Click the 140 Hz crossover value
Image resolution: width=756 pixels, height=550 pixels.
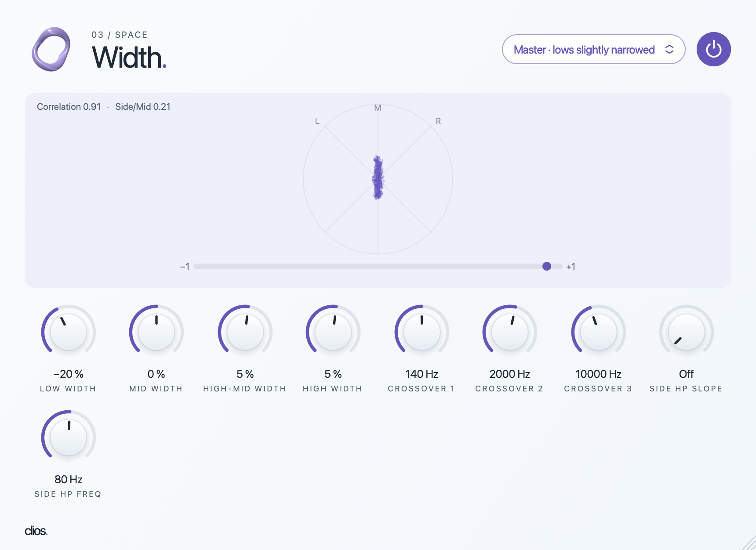point(422,374)
